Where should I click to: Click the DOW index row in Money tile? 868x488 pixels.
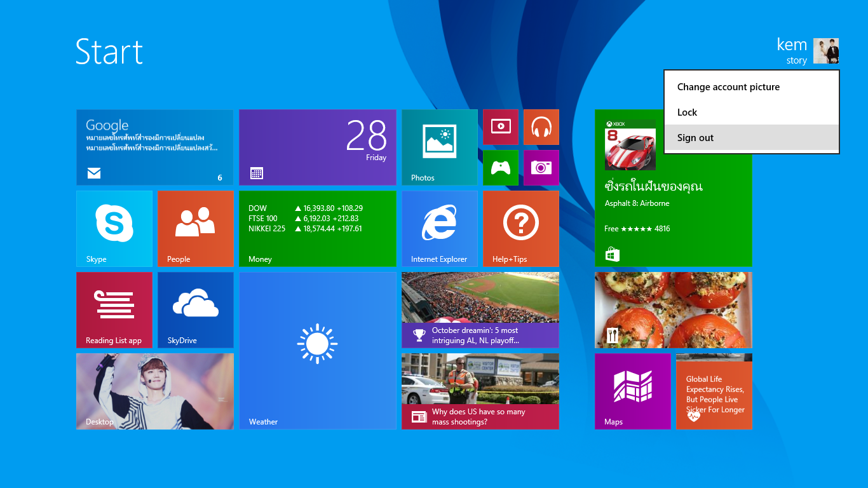306,208
